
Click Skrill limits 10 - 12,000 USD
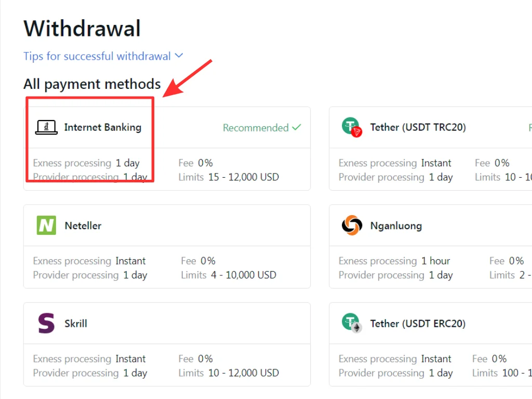pos(243,373)
